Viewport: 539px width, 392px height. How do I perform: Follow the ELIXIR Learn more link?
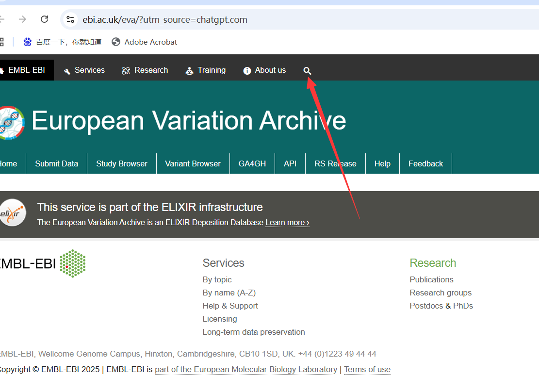click(x=287, y=223)
